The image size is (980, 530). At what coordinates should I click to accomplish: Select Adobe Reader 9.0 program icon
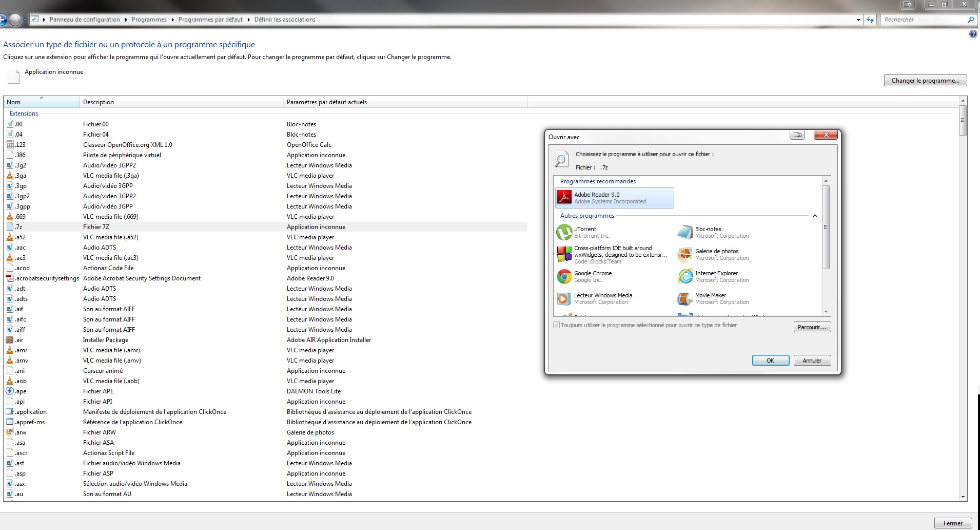pyautogui.click(x=564, y=198)
